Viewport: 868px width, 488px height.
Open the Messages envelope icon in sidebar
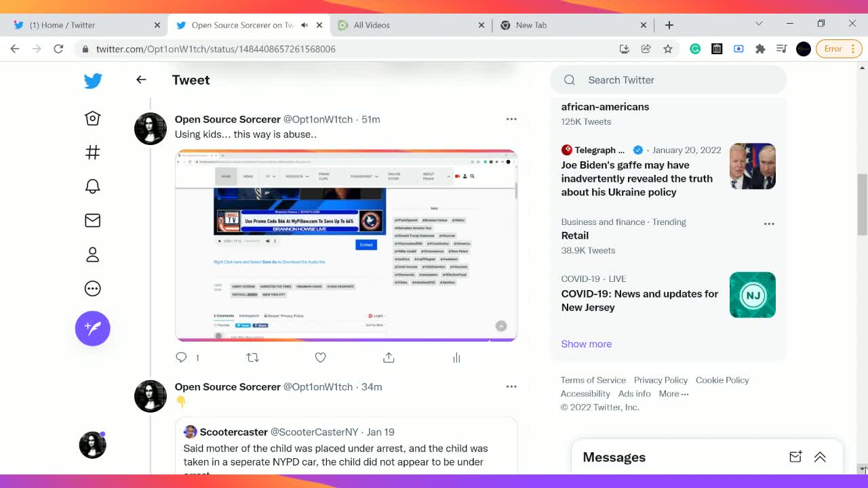tap(93, 220)
